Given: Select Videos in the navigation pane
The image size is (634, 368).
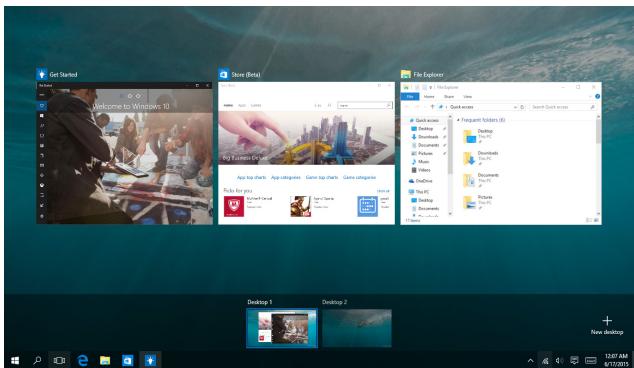Looking at the screenshot, I should [421, 170].
